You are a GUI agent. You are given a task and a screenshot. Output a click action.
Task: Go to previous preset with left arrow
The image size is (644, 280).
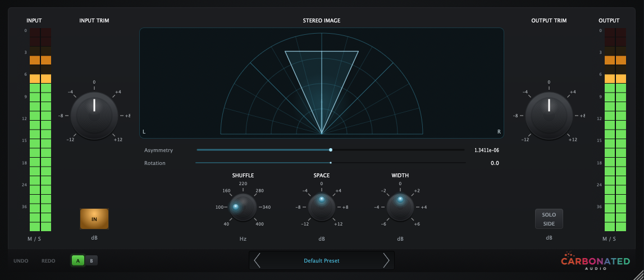[x=257, y=260]
